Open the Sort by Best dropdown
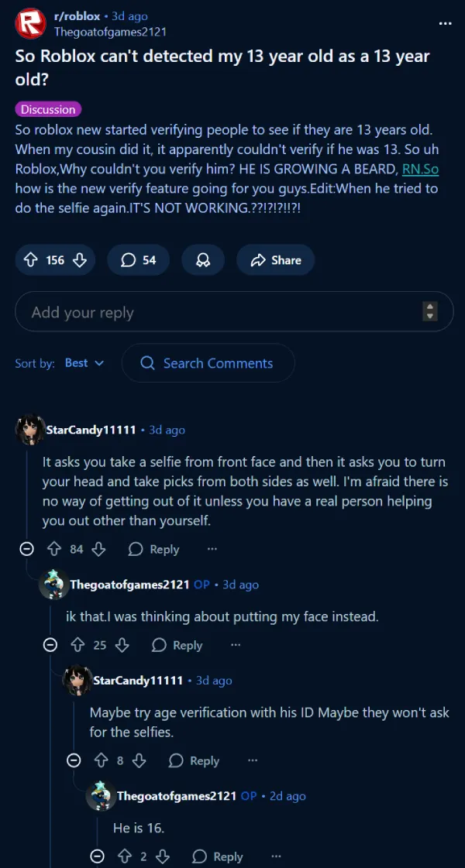Image resolution: width=465 pixels, height=868 pixels. pyautogui.click(x=85, y=363)
